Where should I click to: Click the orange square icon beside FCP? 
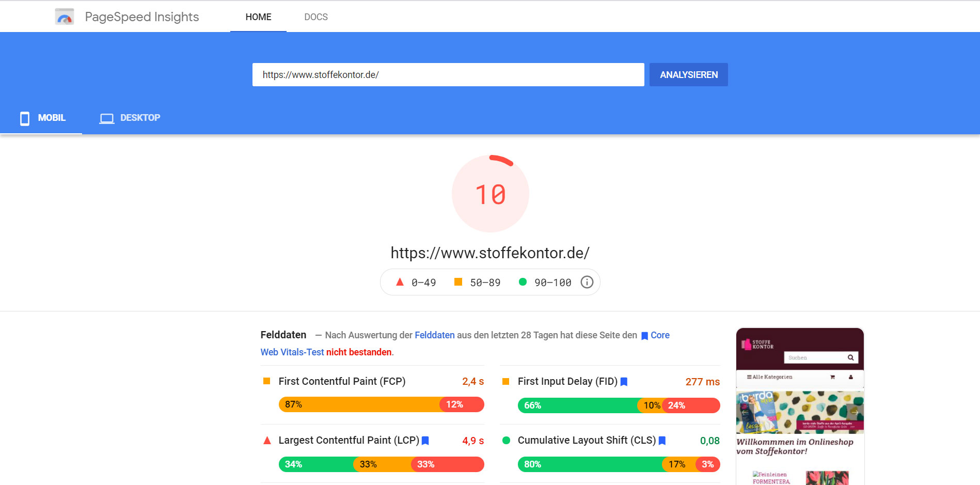click(x=267, y=381)
